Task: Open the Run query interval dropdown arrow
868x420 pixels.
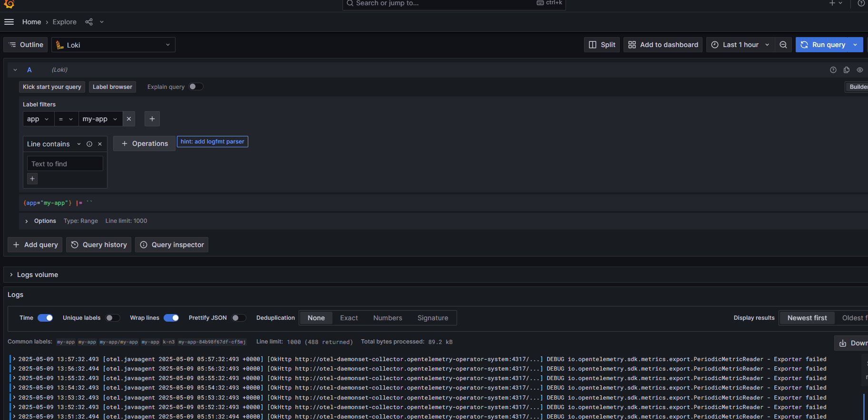Action: click(x=856, y=45)
